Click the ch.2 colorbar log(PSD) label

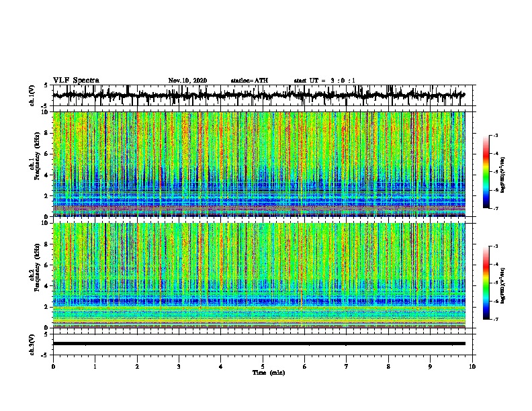click(503, 285)
